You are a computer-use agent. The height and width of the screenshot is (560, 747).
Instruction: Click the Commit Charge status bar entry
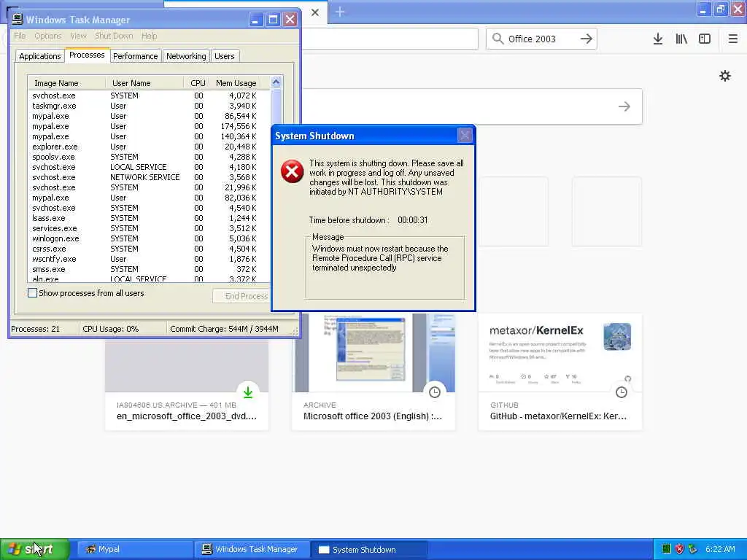224,329
